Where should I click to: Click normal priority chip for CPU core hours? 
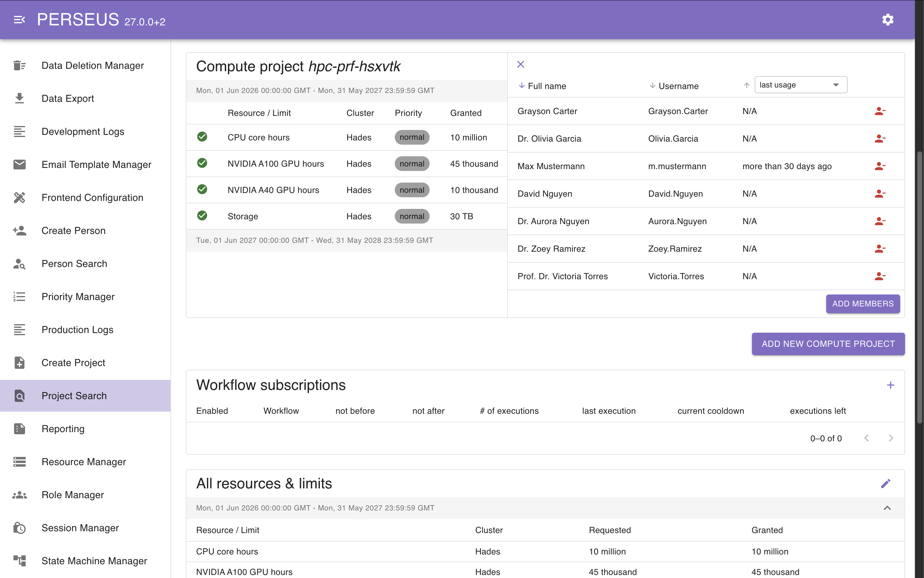click(x=412, y=137)
